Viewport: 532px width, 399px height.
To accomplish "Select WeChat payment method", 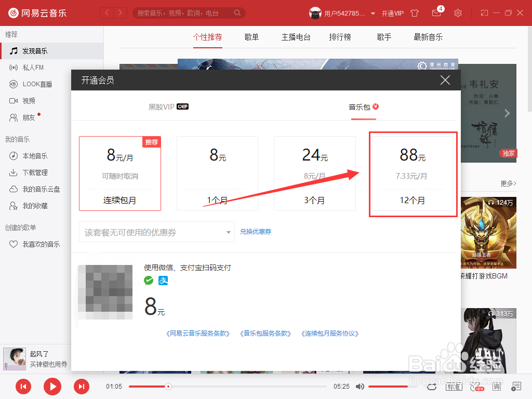I will (149, 281).
